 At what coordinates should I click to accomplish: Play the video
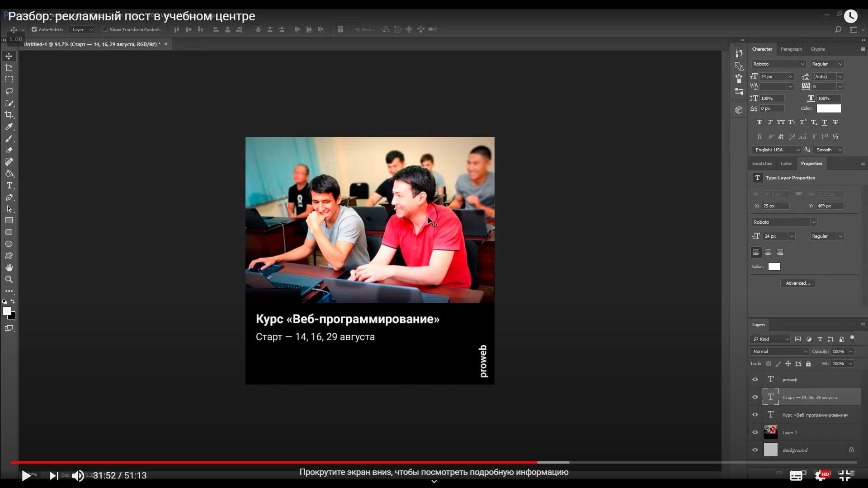[26, 475]
